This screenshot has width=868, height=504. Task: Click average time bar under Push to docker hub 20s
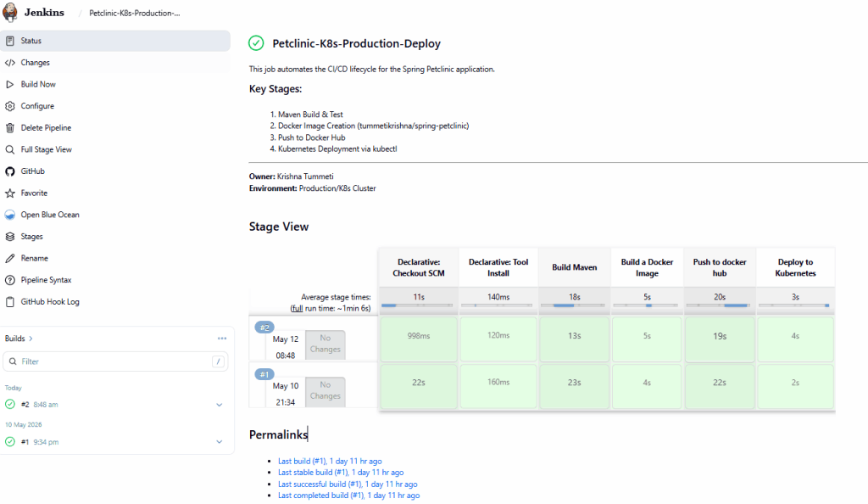718,305
